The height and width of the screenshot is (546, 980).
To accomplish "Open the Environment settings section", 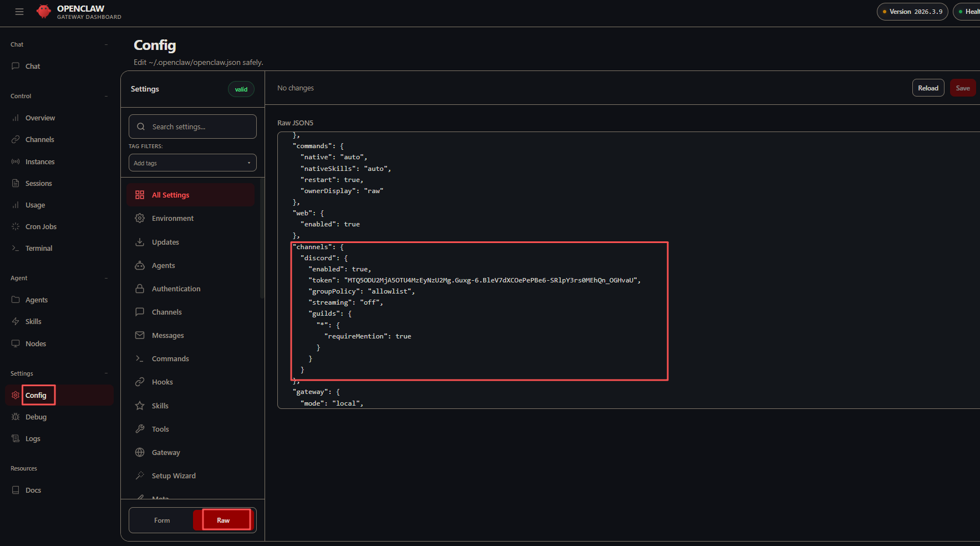I will pyautogui.click(x=190, y=219).
